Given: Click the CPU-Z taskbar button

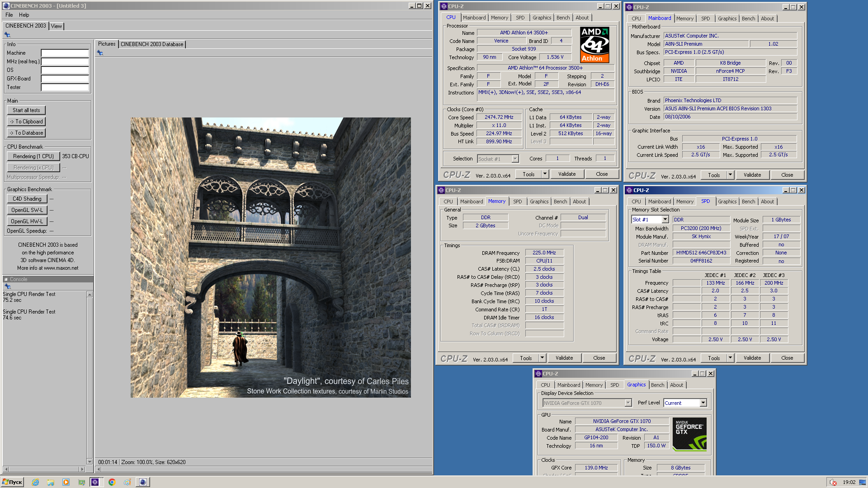Looking at the screenshot, I should tap(95, 482).
